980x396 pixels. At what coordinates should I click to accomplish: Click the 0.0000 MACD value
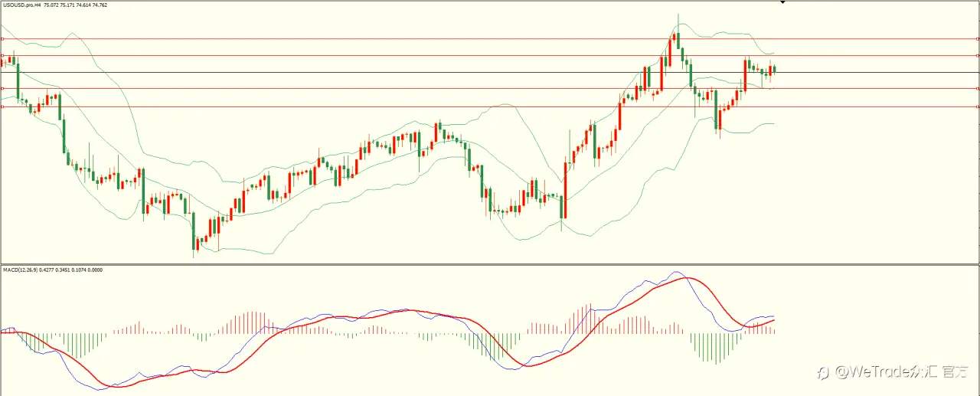95,270
